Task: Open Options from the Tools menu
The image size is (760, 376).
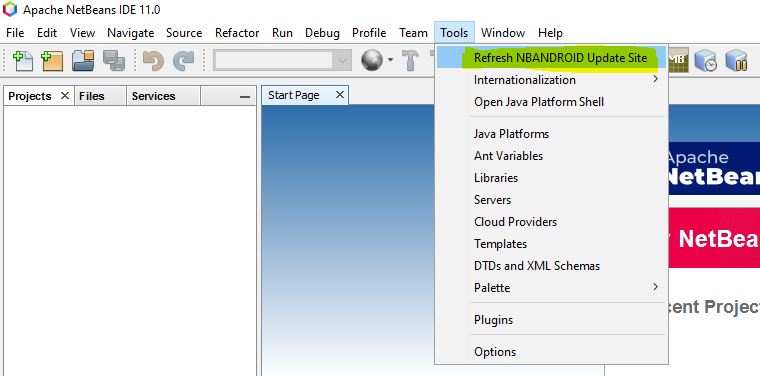Action: 552,352
